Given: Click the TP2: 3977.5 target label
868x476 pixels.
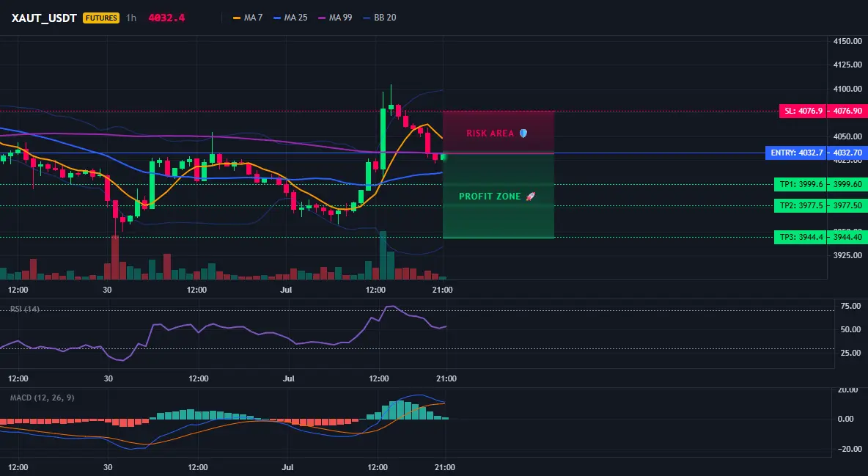Looking at the screenshot, I should 800,205.
